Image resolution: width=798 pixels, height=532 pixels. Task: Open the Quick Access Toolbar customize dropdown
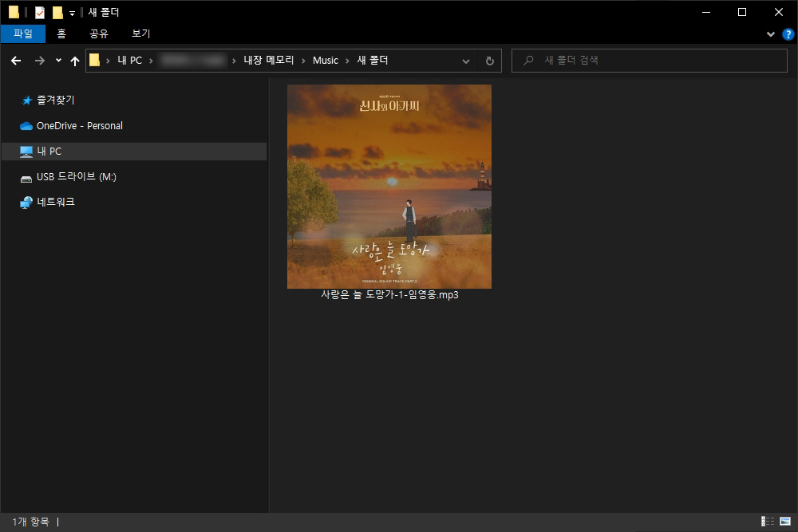73,14
